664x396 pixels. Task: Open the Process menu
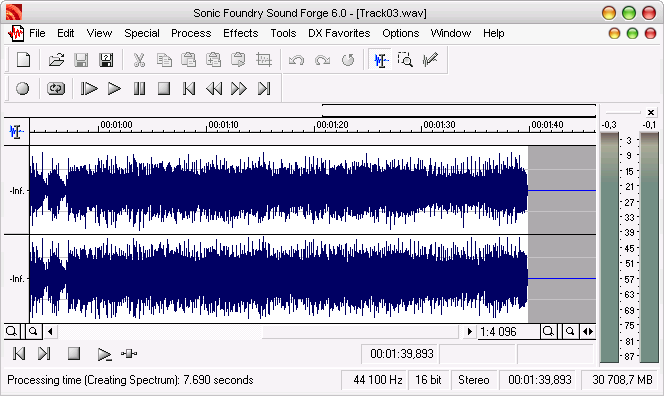click(x=191, y=33)
